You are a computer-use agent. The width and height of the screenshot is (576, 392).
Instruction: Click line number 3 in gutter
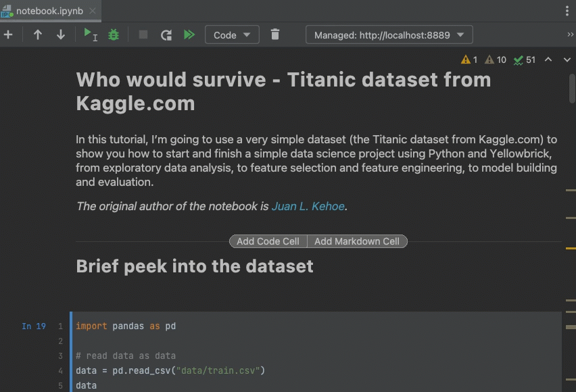(60, 356)
